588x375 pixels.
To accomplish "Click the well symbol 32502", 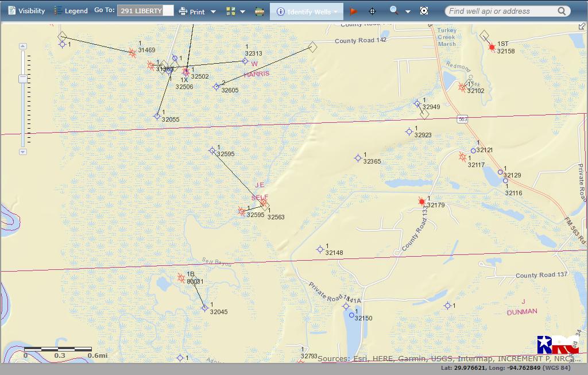I will [185, 72].
